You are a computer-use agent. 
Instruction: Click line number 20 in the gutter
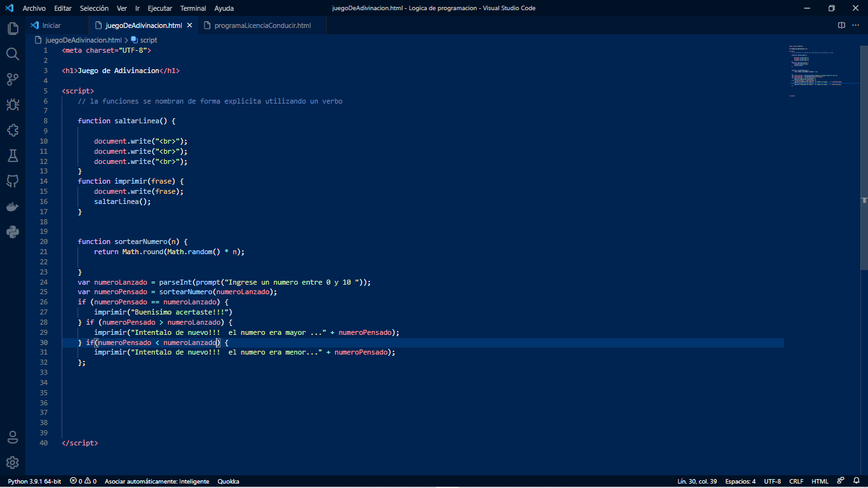pyautogui.click(x=43, y=241)
